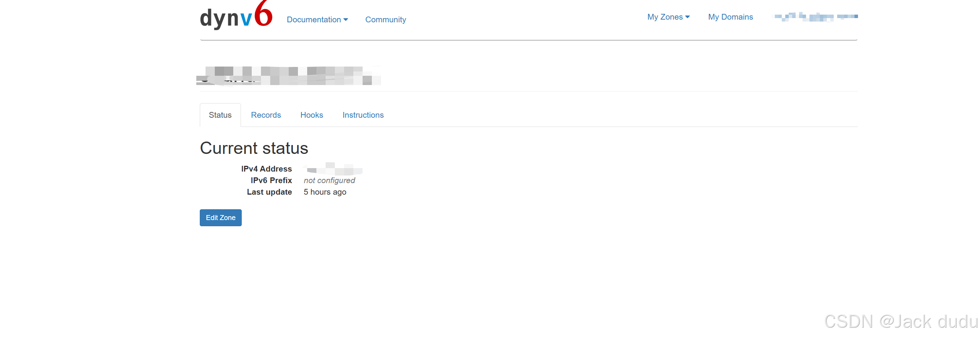Switch to the Records tab
The height and width of the screenshot is (337, 980).
266,115
